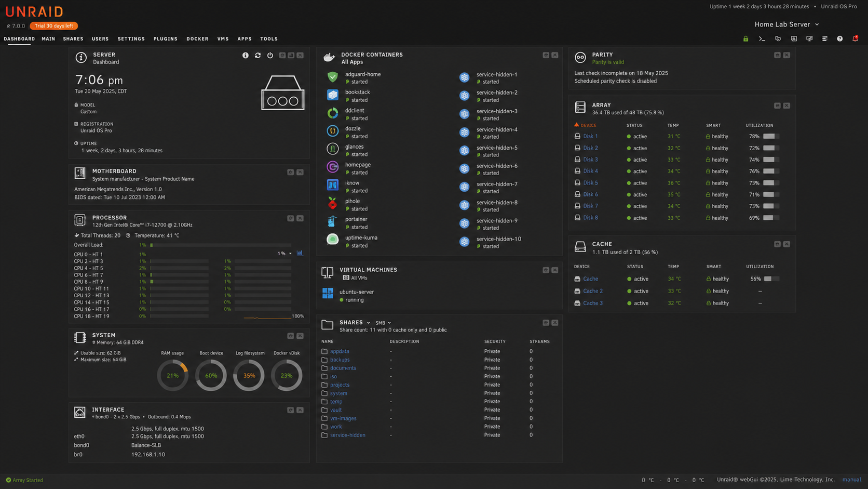Screen dimensions: 868x489
Task: Click the homepage container icon
Action: click(x=333, y=167)
